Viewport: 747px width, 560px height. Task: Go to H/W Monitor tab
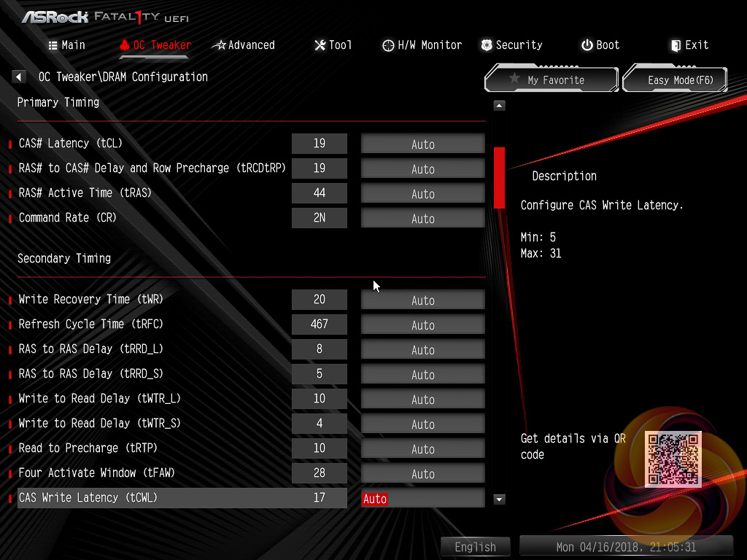[x=422, y=45]
